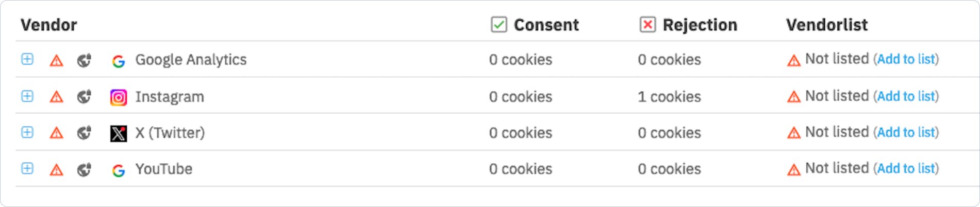980x207 pixels.
Task: Click the Vendorlist column header
Action: click(826, 25)
